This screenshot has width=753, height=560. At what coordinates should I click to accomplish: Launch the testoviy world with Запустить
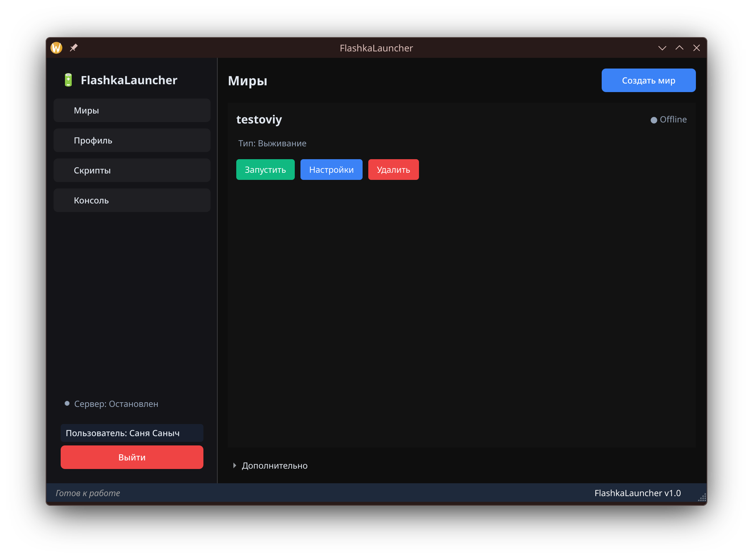pos(265,170)
